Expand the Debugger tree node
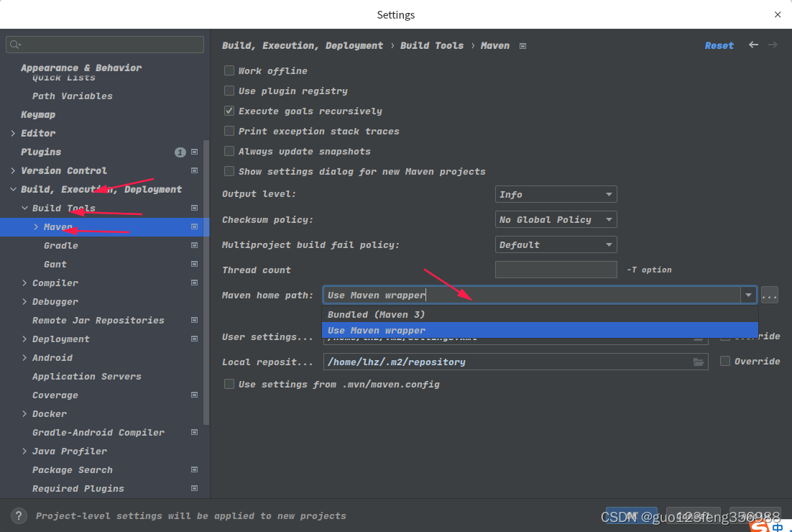The height and width of the screenshot is (532, 792). point(24,301)
